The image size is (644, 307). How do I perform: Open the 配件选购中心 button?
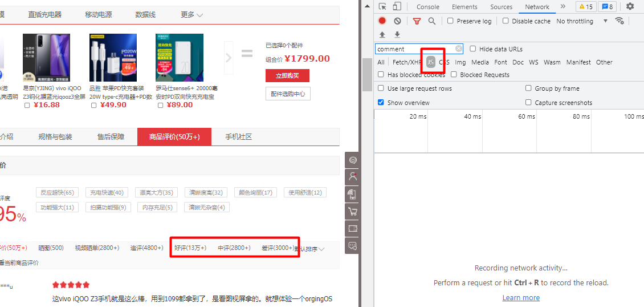coord(287,94)
